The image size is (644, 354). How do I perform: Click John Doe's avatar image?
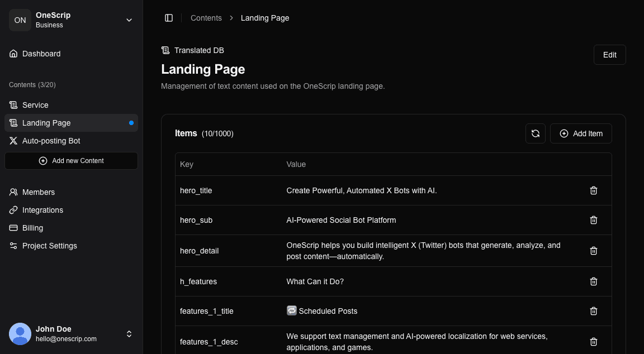[x=20, y=334]
